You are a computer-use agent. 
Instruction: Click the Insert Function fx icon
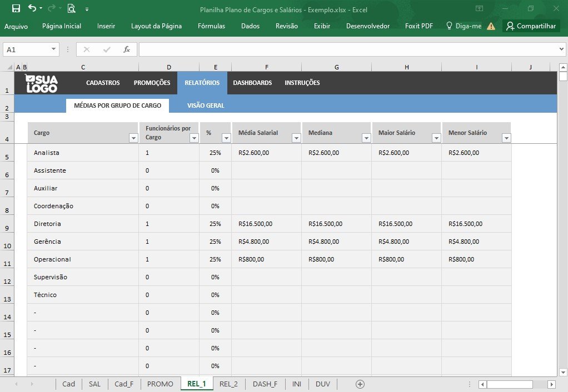pyautogui.click(x=126, y=49)
